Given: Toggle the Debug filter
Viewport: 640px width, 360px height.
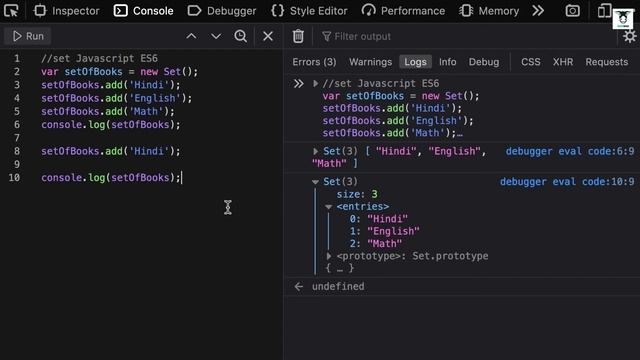Looking at the screenshot, I should click(x=484, y=62).
